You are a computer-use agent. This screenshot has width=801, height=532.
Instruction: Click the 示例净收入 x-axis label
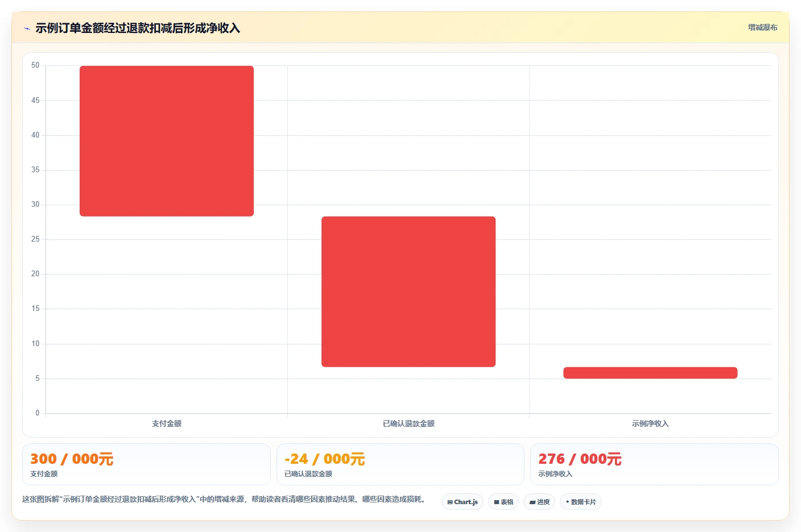coord(650,423)
